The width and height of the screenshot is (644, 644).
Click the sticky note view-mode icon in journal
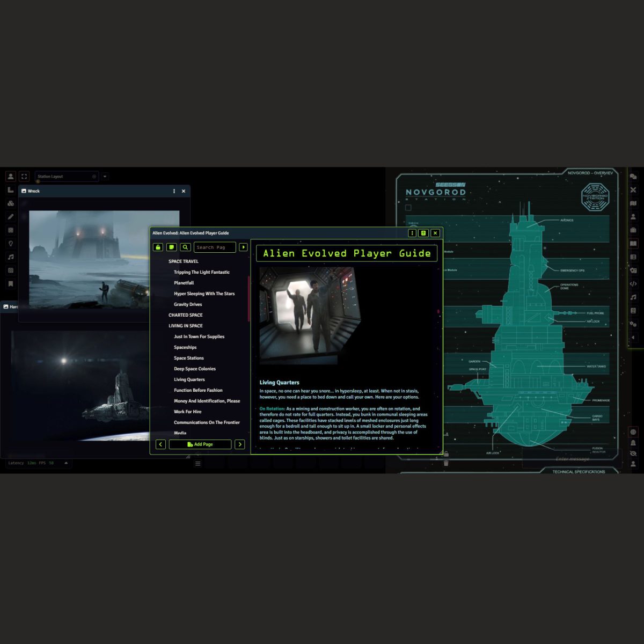tap(172, 247)
